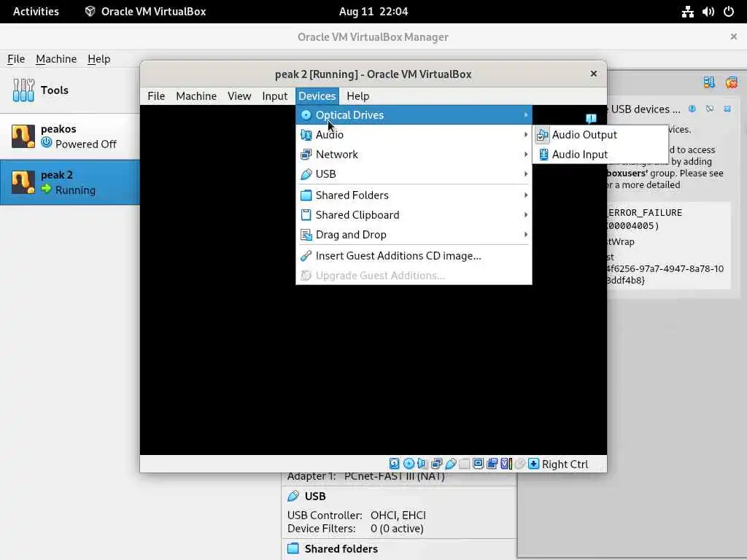Open the system network tray icon

point(687,12)
